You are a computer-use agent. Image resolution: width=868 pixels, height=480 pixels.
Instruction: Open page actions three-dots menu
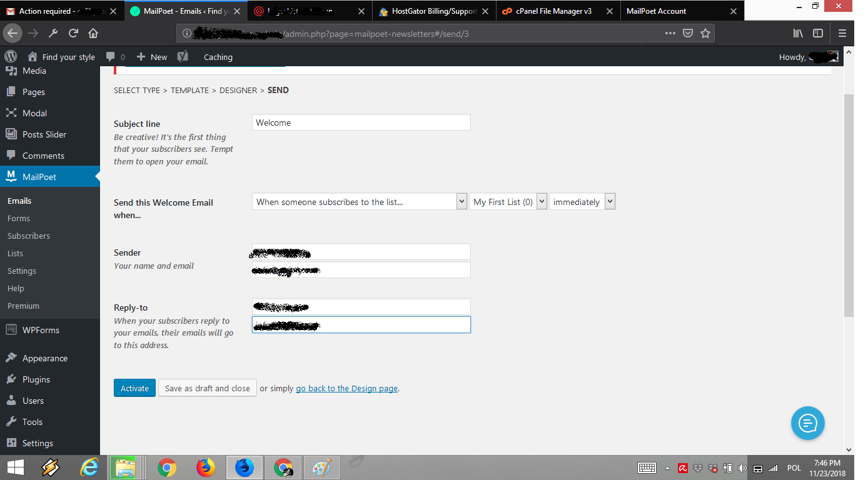(670, 34)
